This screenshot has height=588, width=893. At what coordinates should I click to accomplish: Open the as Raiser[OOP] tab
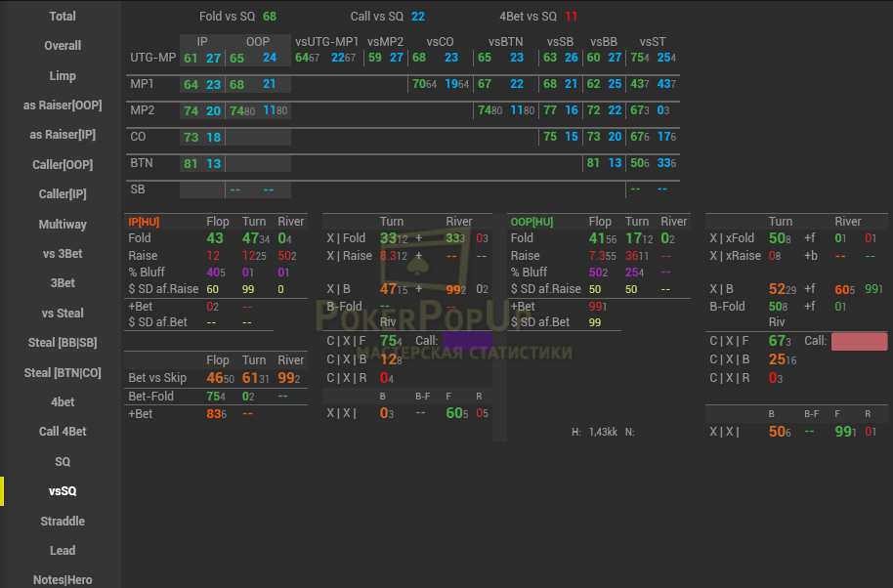[x=62, y=105]
